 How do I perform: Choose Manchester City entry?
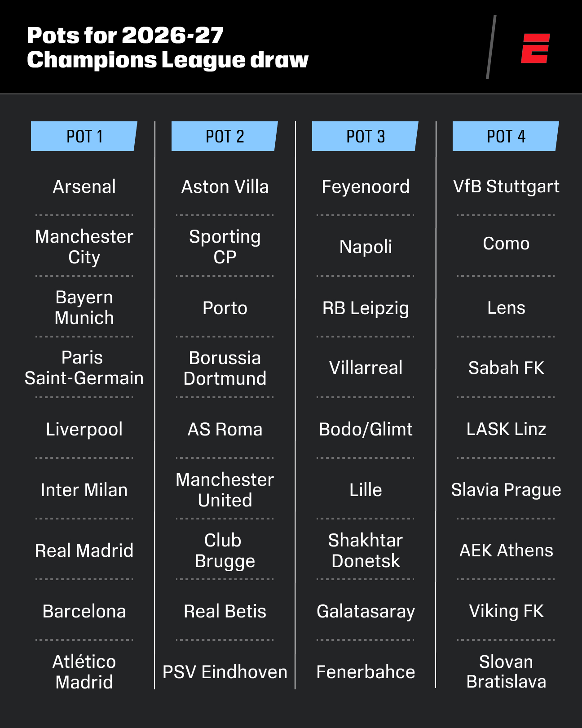[x=84, y=247]
